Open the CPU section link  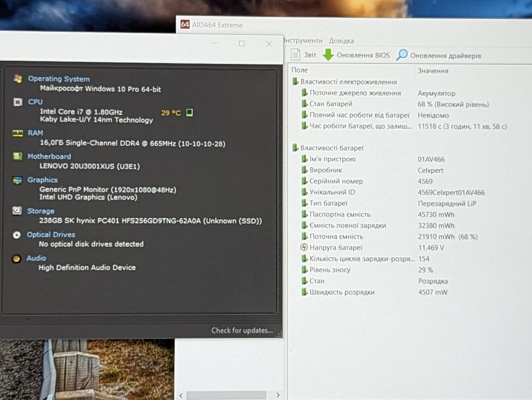pos(35,102)
